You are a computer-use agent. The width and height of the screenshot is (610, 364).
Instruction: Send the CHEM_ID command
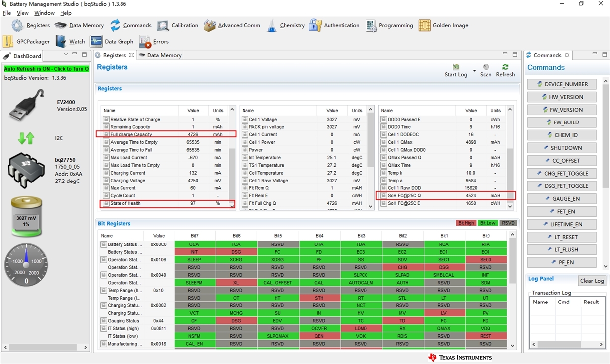561,135
